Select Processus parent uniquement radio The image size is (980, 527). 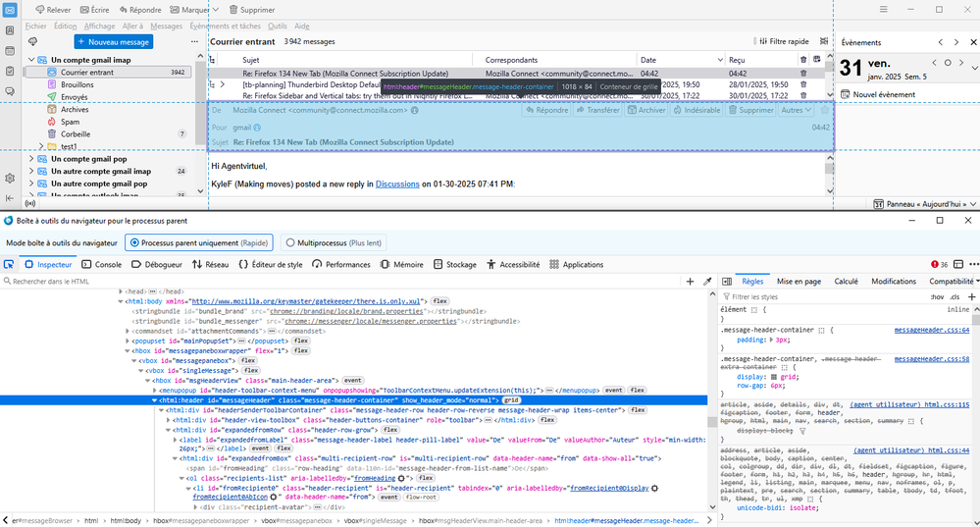[199, 242]
